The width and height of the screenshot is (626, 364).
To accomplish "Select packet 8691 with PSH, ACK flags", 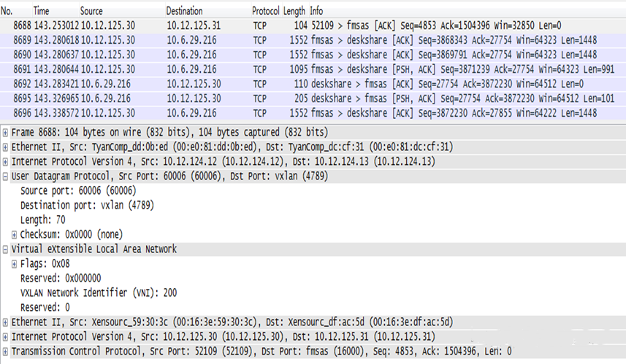I will 313,69.
